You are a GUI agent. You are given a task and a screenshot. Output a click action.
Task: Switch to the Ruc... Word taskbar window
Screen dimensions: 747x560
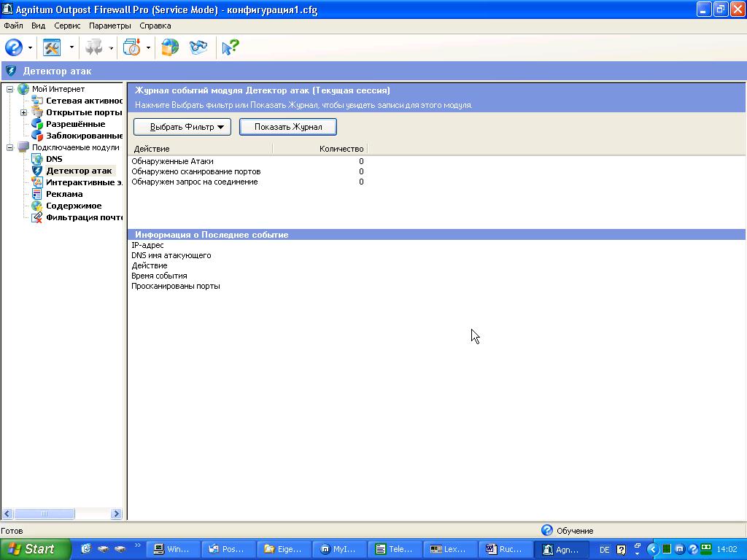[505, 550]
